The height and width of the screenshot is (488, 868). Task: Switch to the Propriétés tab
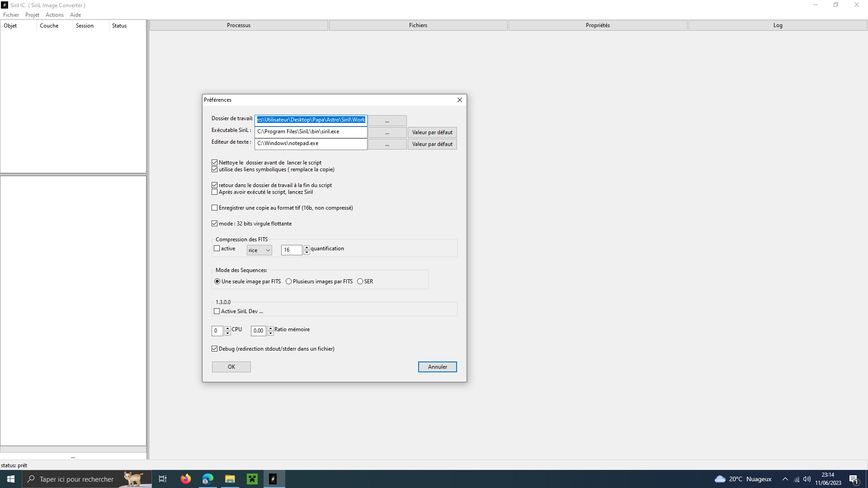(x=598, y=25)
